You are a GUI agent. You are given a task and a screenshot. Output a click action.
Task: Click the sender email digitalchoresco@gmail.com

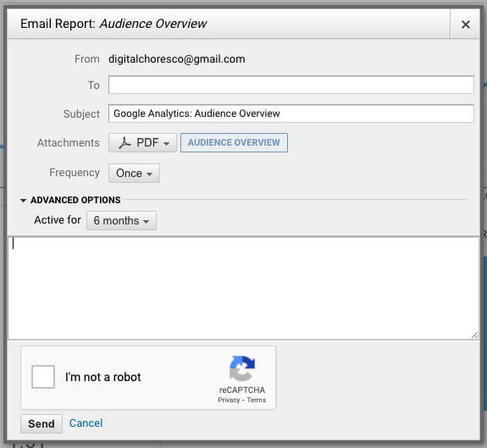click(x=177, y=59)
